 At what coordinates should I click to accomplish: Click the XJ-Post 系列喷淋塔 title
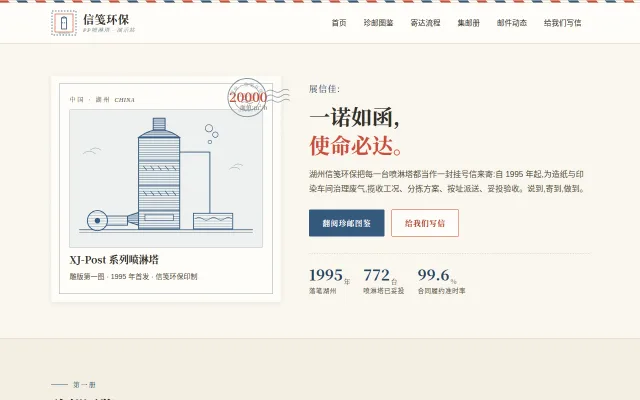pyautogui.click(x=114, y=260)
